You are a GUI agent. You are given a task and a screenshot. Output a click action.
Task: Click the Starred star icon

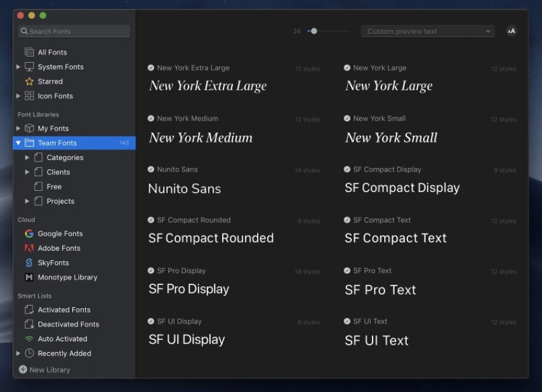(29, 82)
